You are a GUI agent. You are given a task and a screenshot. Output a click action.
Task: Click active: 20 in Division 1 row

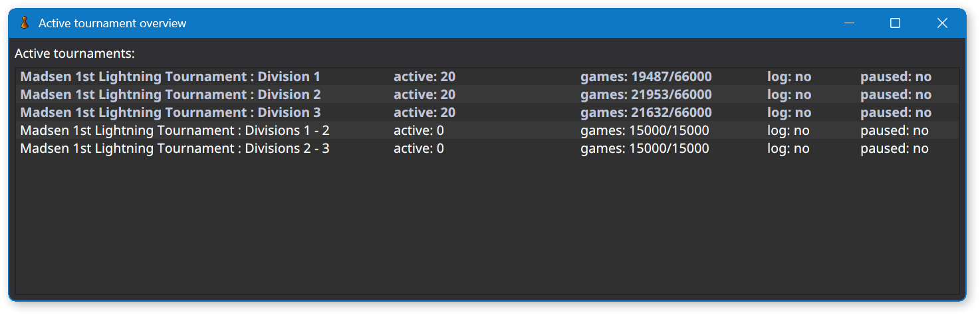424,77
